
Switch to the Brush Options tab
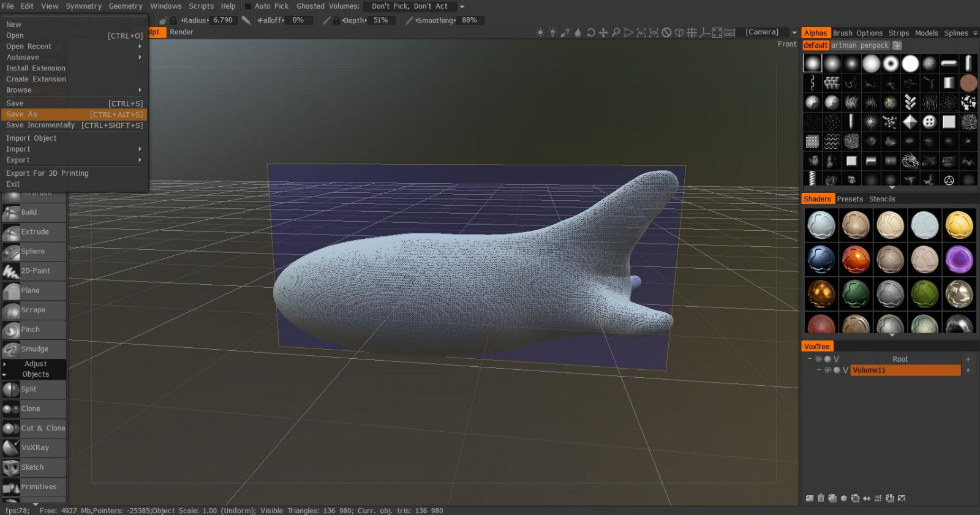tap(858, 33)
